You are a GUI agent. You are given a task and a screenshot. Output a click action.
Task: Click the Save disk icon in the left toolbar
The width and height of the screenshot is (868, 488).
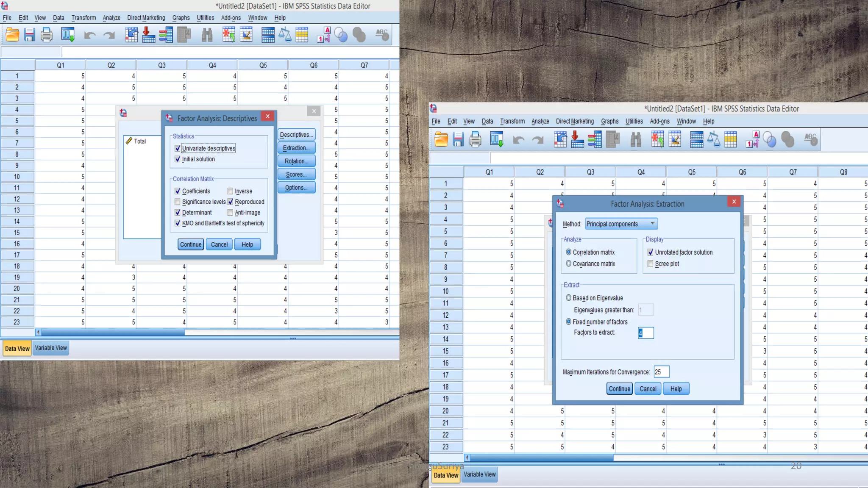coord(29,35)
